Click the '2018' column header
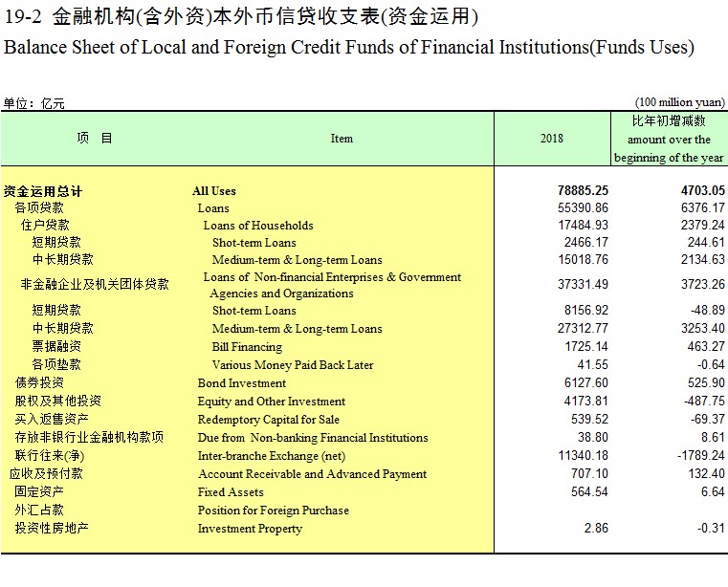 coord(552,139)
